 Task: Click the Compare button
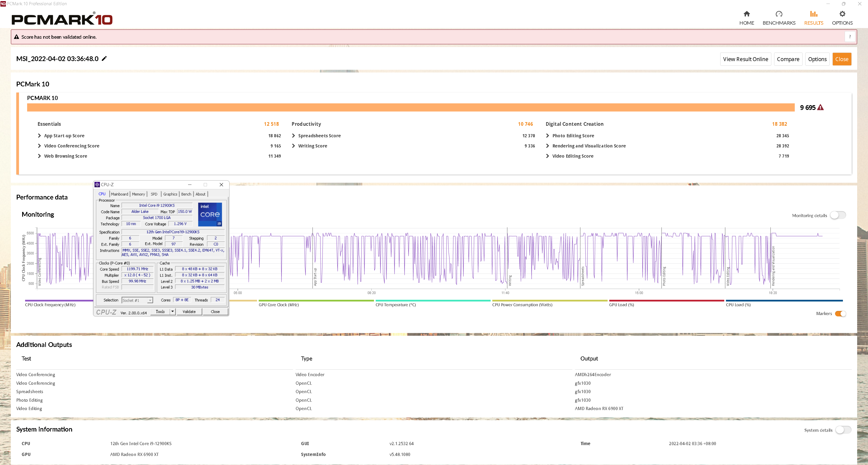click(788, 59)
